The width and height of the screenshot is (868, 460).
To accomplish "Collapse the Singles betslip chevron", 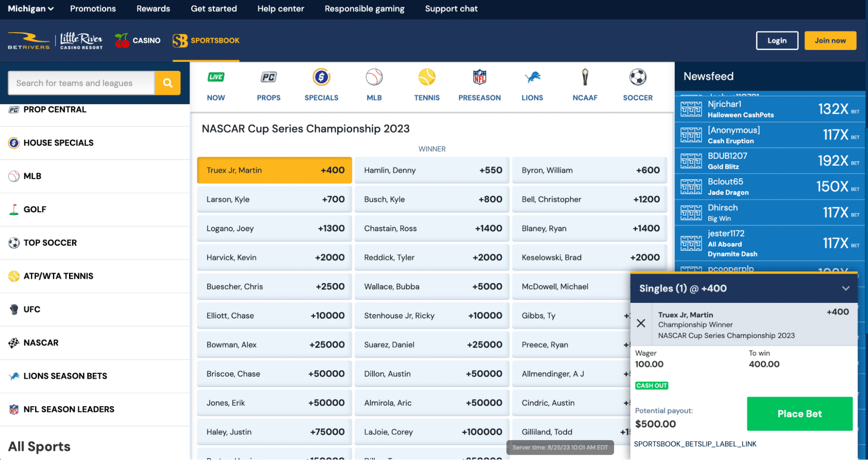I will coord(845,288).
